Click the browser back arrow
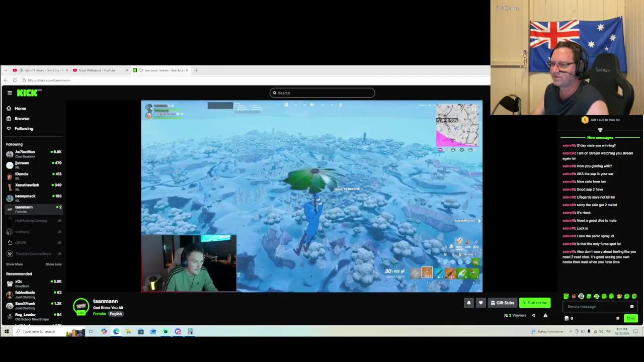Screen dimensions: 644x362 6,80
